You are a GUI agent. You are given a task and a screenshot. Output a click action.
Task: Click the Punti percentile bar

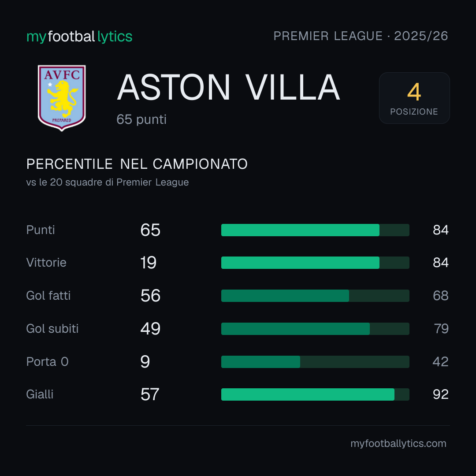pyautogui.click(x=315, y=230)
